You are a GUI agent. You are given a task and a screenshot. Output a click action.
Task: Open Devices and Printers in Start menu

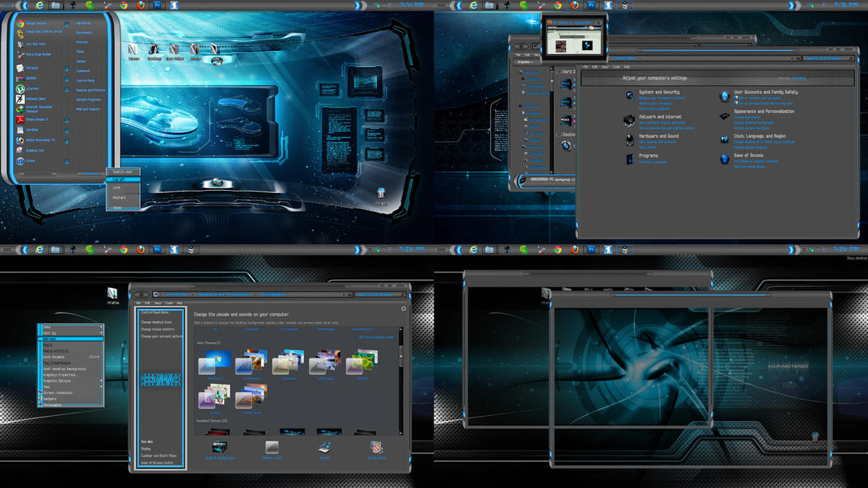(x=90, y=90)
